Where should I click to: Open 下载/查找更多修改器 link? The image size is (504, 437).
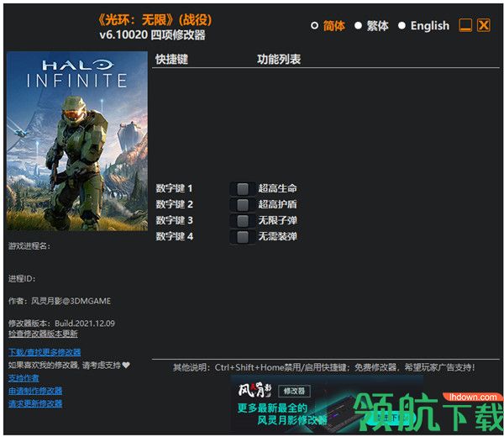45,352
